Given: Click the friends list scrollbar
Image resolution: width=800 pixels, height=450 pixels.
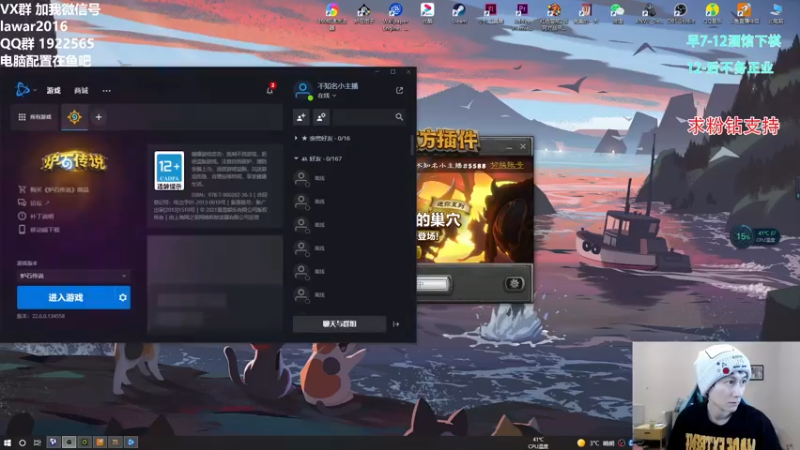Looking at the screenshot, I should point(411,145).
